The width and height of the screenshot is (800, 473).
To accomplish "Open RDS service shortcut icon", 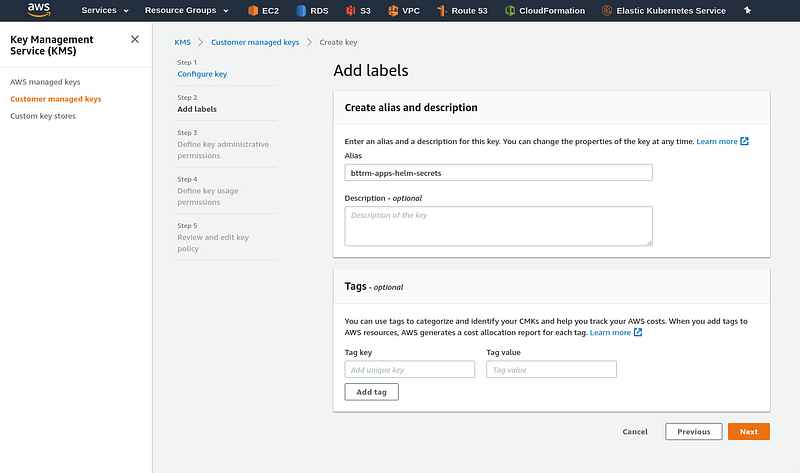I will tap(301, 11).
